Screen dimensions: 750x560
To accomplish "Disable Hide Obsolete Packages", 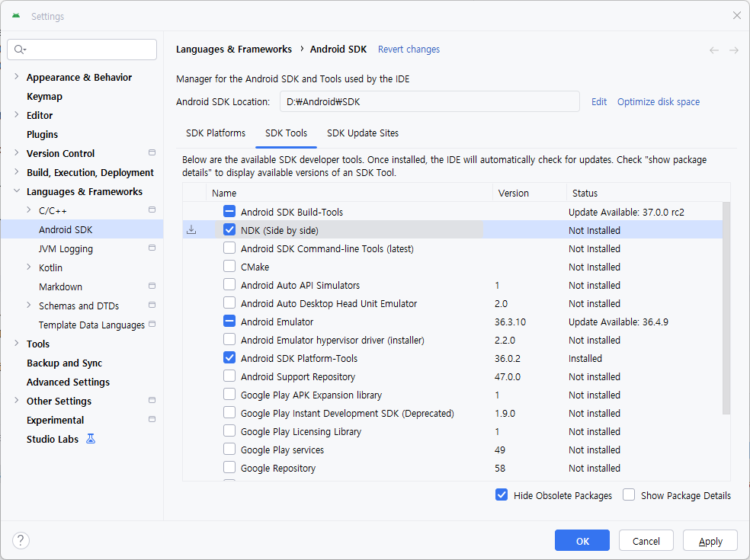I will tap(502, 495).
